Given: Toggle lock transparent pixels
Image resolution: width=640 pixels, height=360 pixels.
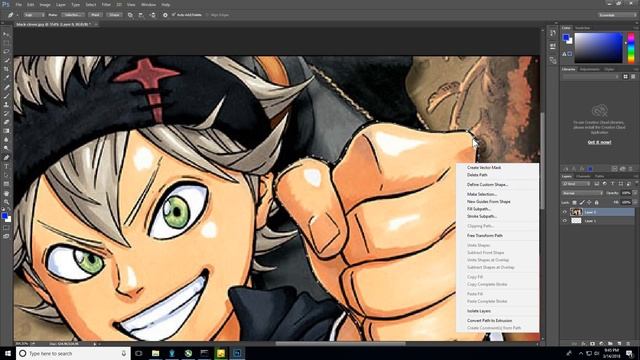Looking at the screenshot, I should pos(574,202).
